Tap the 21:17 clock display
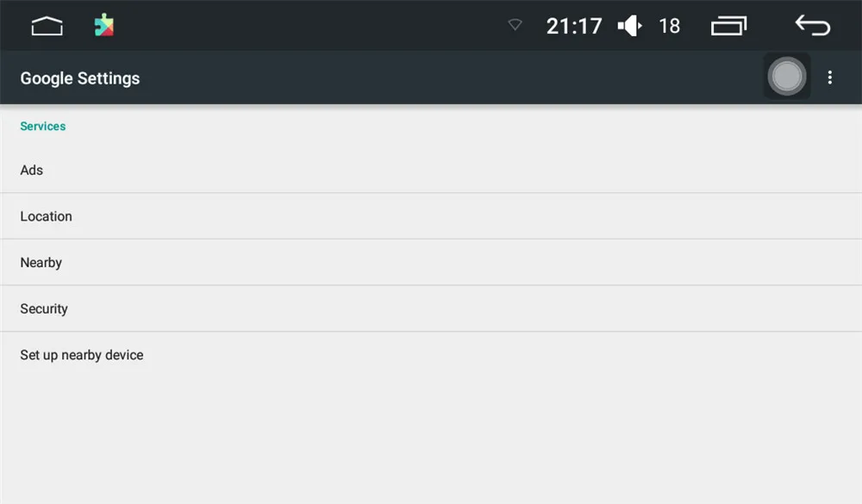 coord(574,26)
